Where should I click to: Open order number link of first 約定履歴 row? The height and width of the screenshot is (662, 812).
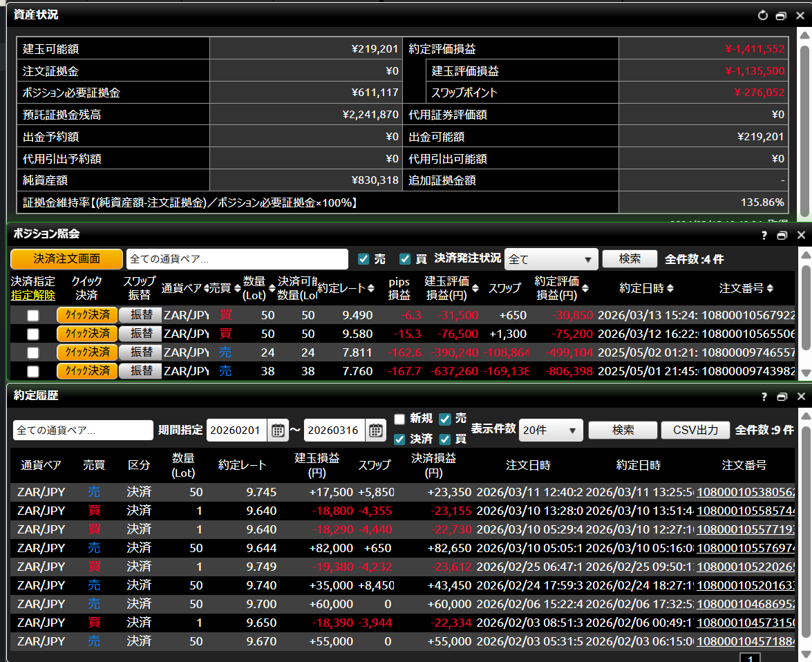click(746, 493)
